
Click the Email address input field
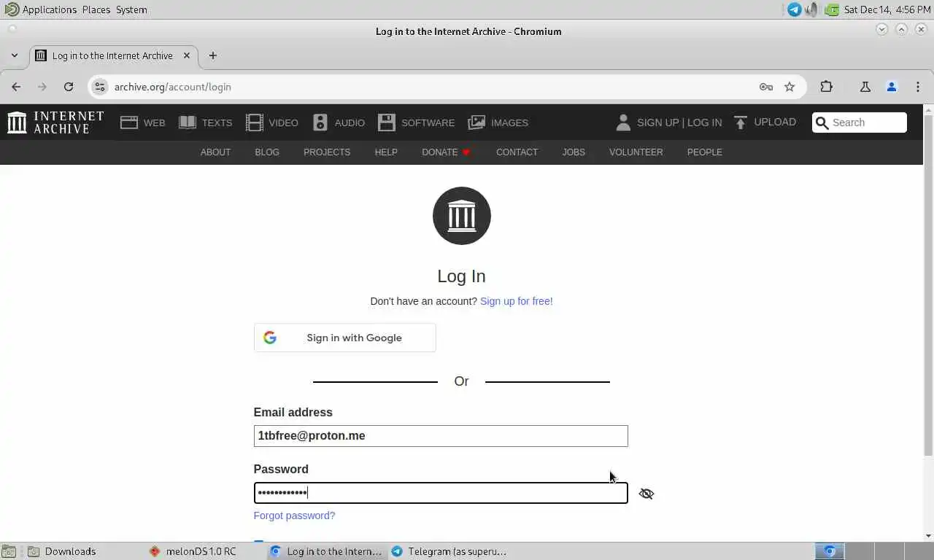click(441, 436)
